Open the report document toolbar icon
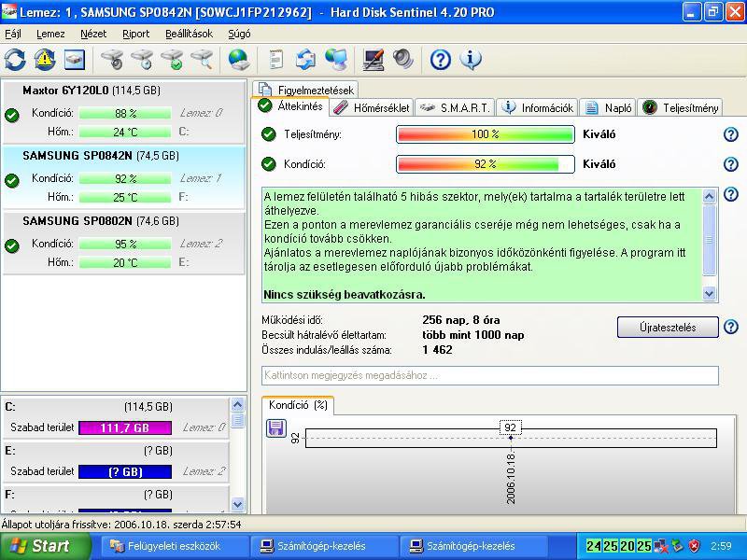The image size is (747, 560). [x=275, y=60]
